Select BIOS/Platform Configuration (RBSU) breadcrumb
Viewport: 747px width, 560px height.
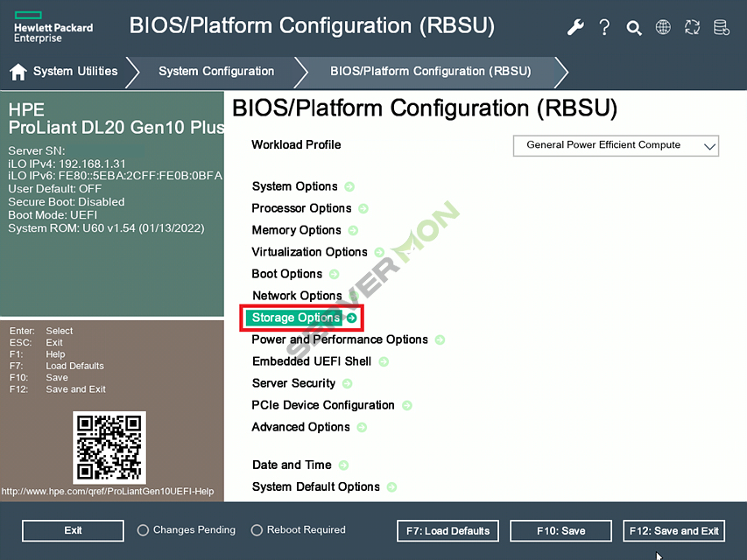[x=431, y=72]
